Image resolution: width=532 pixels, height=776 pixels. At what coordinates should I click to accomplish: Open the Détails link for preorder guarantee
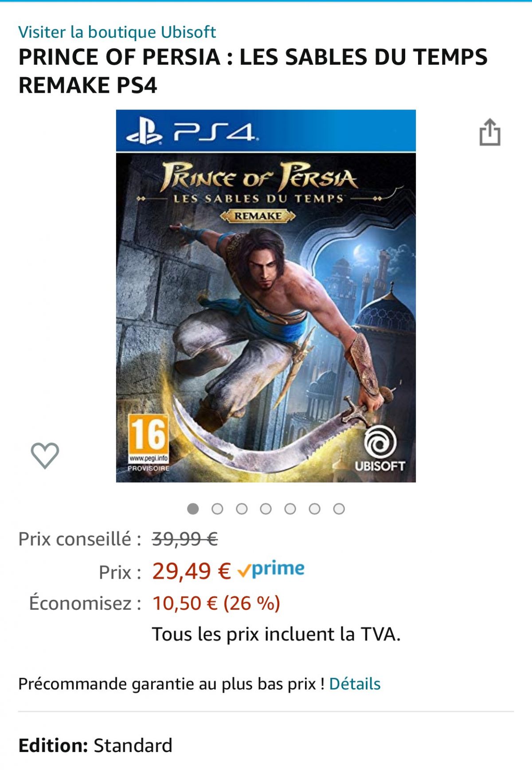pos(355,684)
